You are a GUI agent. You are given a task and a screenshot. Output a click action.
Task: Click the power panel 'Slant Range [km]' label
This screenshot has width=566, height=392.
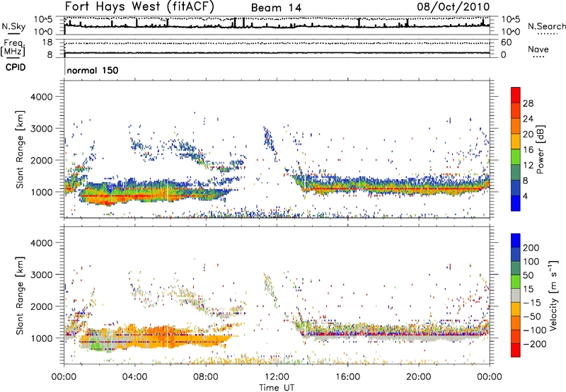[20, 149]
